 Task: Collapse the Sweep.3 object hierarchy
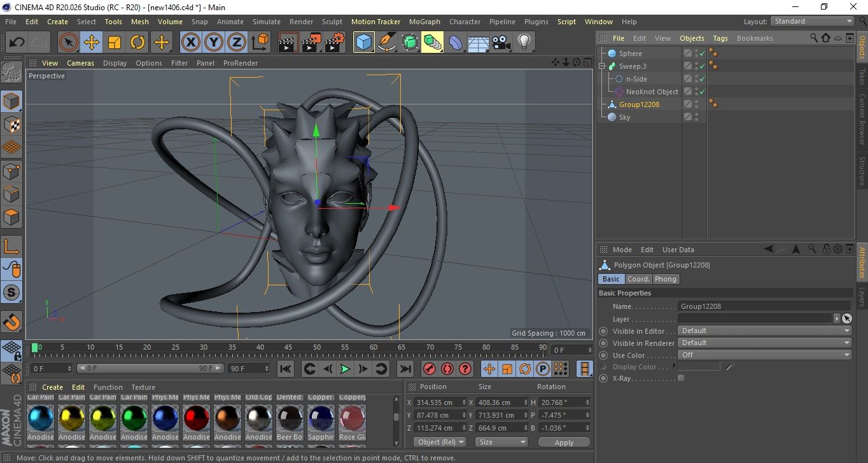pyautogui.click(x=602, y=66)
